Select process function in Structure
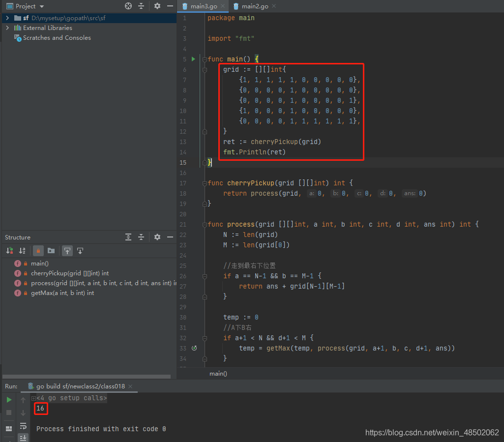504x442 pixels. 104,283
